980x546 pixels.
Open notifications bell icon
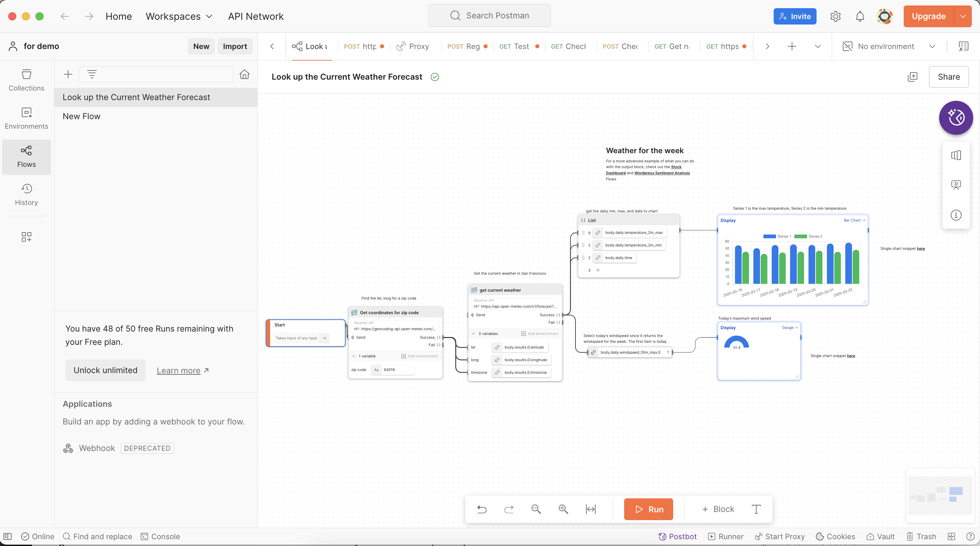click(x=860, y=16)
